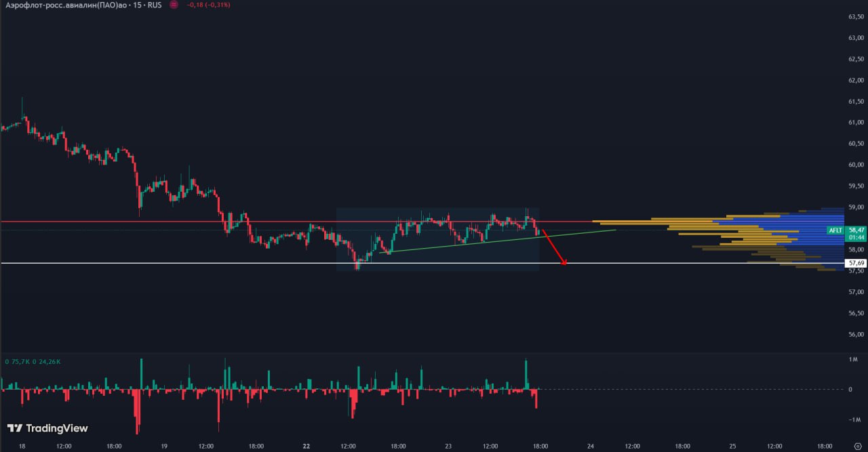Click date 24 on the time axis
The width and height of the screenshot is (868, 452).
tap(591, 446)
